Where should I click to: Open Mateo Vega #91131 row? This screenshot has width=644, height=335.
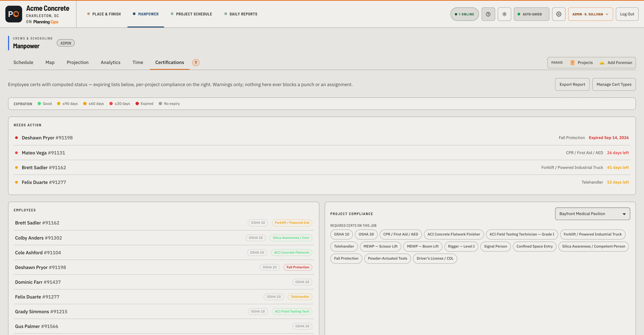click(x=322, y=153)
